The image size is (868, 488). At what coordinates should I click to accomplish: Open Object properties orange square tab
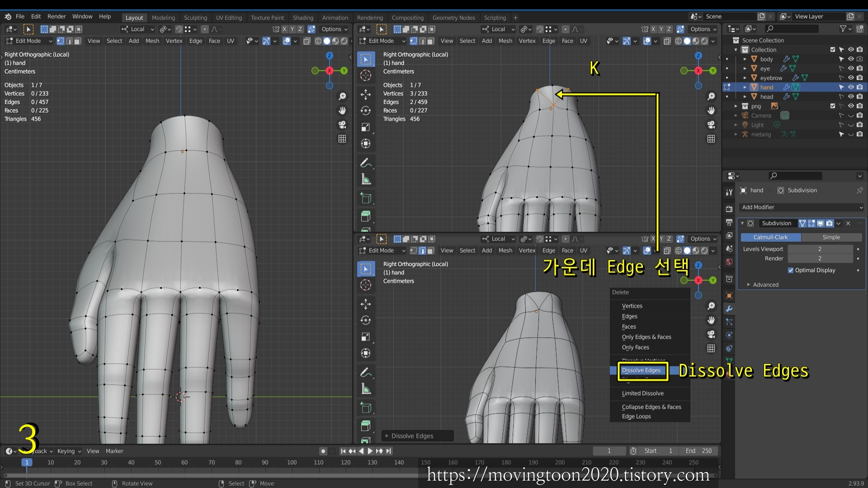[729, 296]
